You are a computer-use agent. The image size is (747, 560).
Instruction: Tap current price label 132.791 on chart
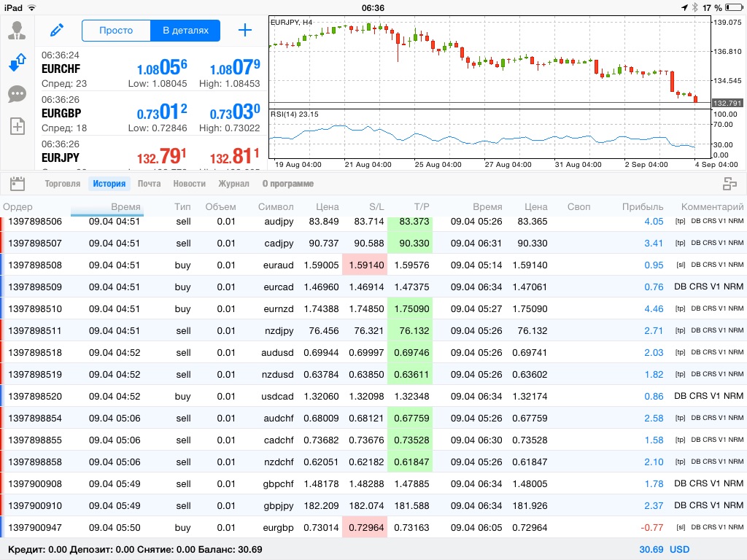click(x=727, y=103)
